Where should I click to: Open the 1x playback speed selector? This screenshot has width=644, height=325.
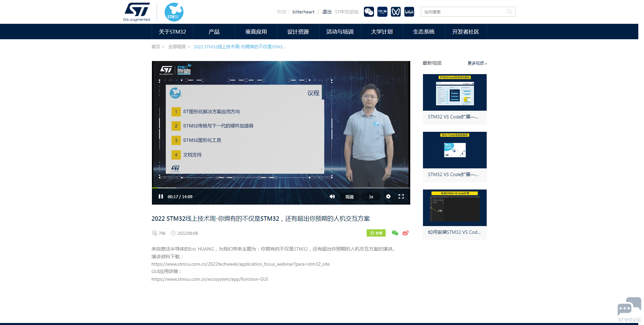point(371,197)
